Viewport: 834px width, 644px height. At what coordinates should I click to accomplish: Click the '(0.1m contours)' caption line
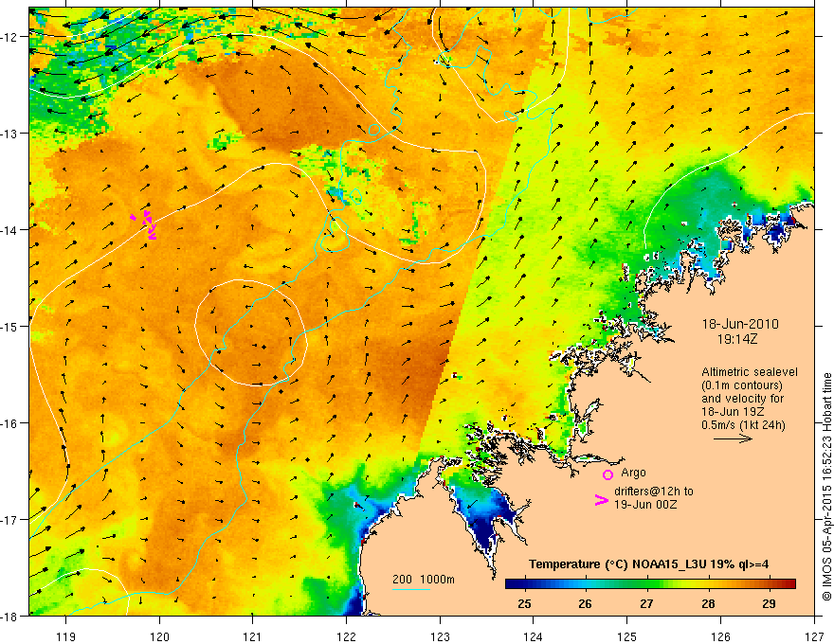click(742, 385)
